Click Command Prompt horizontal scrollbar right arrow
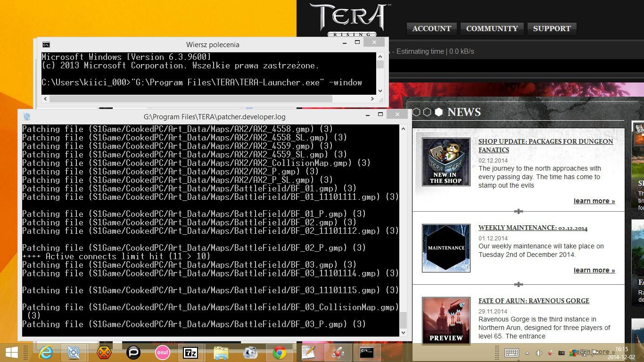Viewport: 644px width, 362px height. click(x=372, y=99)
